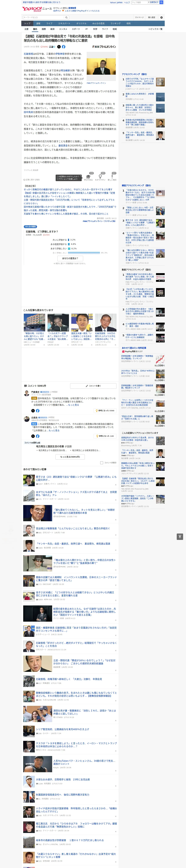
Task: Open 石破首相 103万の壁 recommended thumbnail
Action: tap(106, 322)
